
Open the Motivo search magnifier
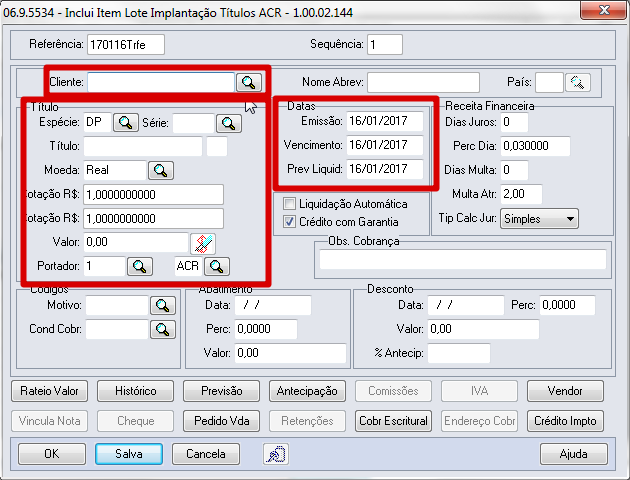[163, 305]
